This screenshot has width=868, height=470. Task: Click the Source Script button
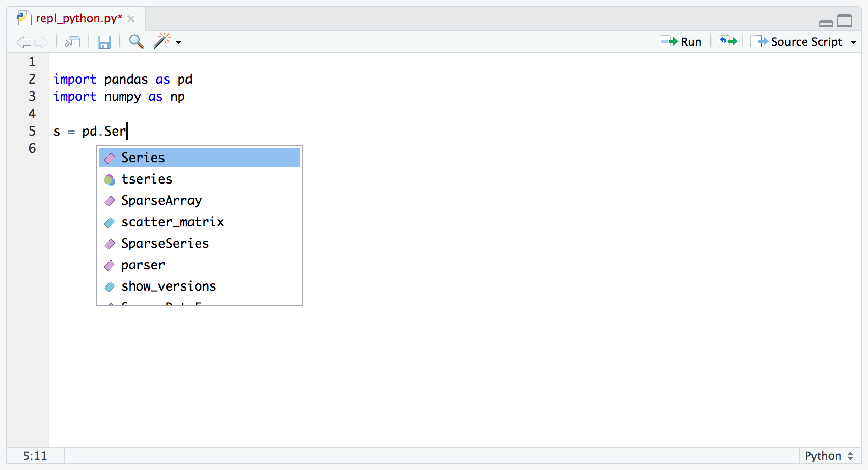797,42
